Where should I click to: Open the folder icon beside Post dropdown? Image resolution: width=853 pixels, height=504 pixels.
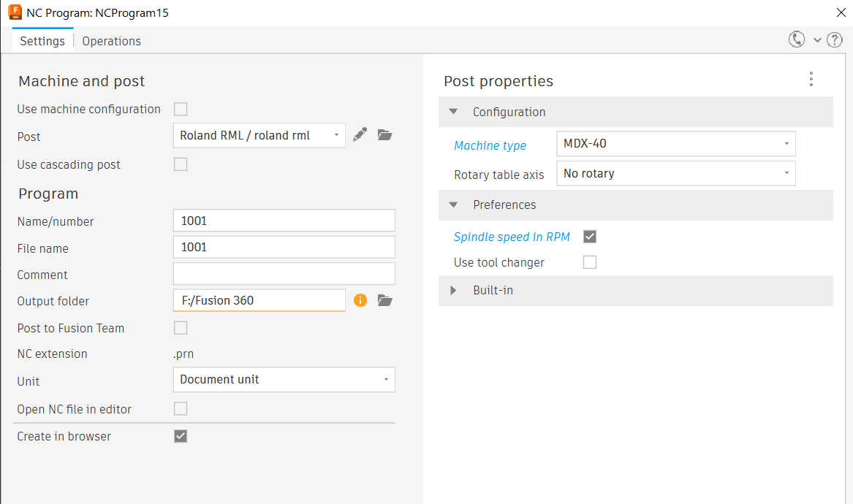click(x=385, y=134)
